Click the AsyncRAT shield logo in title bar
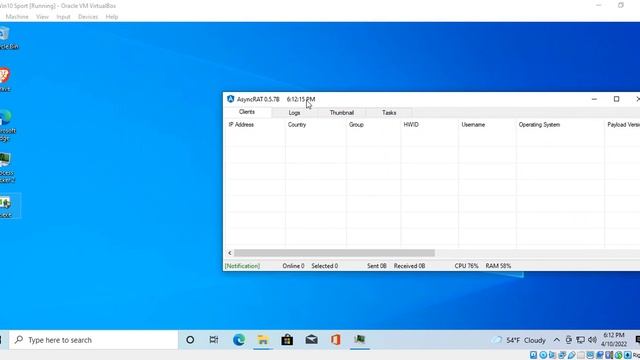This screenshot has height=360, width=640. point(231,99)
